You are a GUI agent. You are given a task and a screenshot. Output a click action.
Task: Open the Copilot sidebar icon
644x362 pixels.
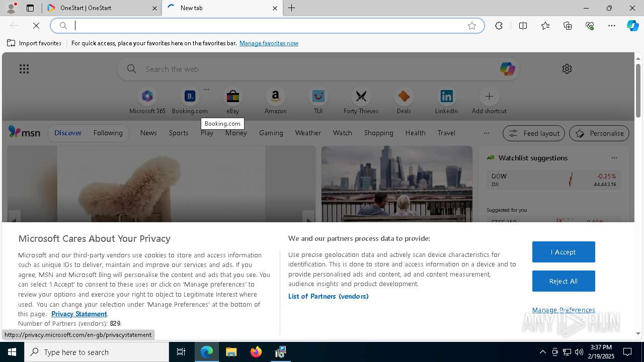click(632, 26)
